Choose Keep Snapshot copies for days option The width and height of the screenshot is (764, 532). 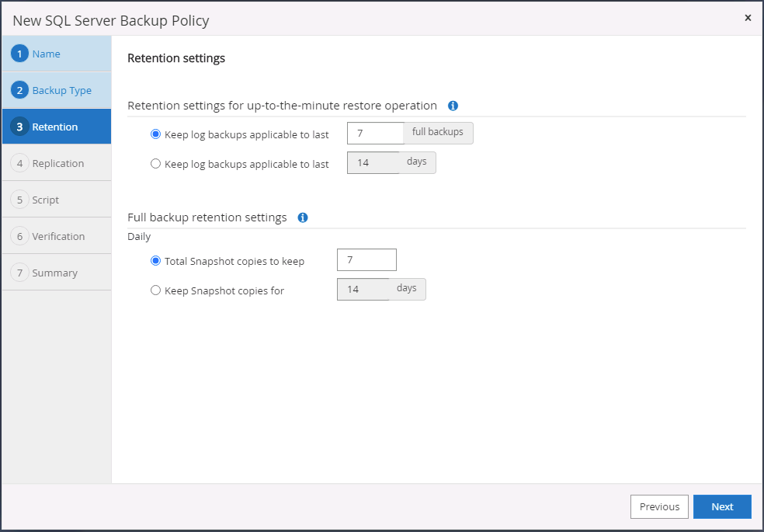(156, 290)
